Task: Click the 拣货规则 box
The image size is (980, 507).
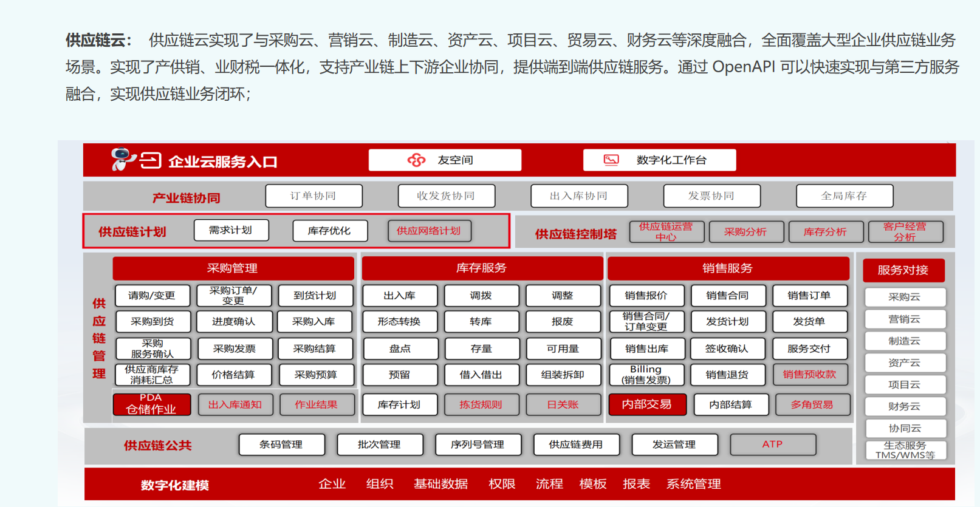Action: (482, 404)
